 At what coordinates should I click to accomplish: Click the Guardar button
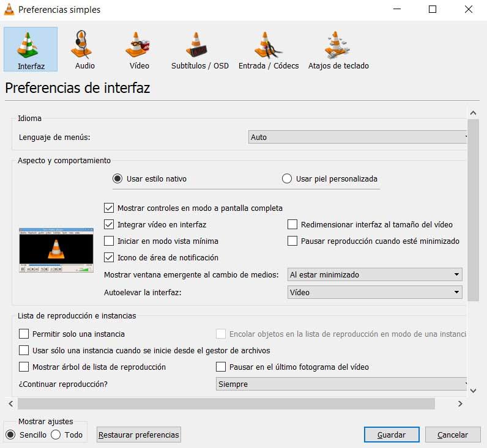click(392, 435)
